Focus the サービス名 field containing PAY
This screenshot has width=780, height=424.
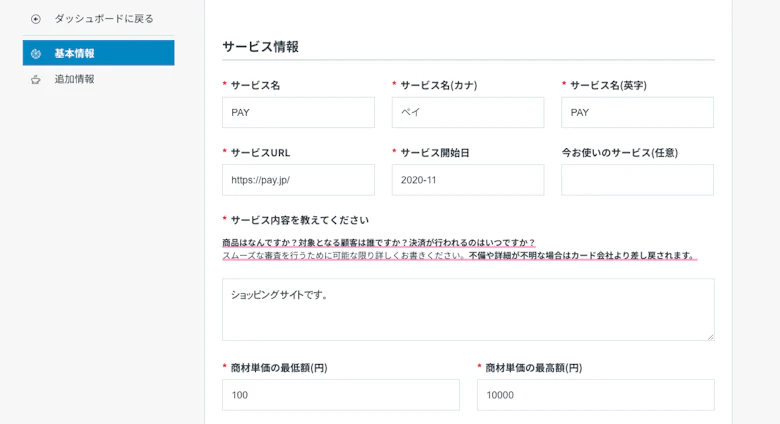298,112
